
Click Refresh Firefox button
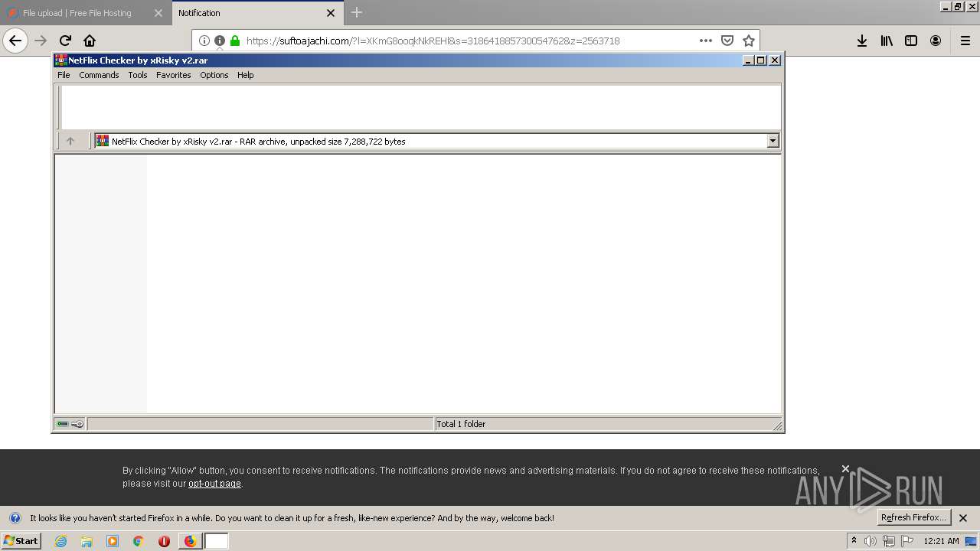point(913,517)
